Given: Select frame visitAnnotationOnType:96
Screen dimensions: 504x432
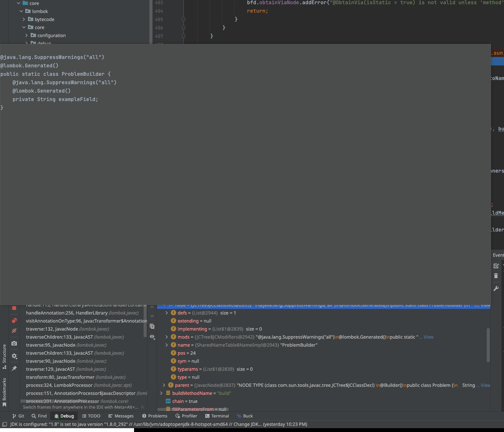Looking at the screenshot, I should coord(86,321).
